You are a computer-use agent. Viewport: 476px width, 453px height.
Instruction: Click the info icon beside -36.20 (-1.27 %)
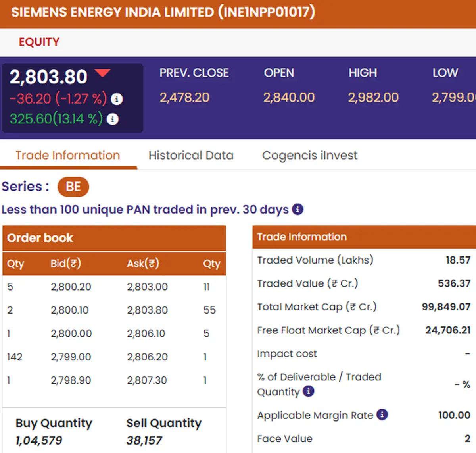click(116, 99)
